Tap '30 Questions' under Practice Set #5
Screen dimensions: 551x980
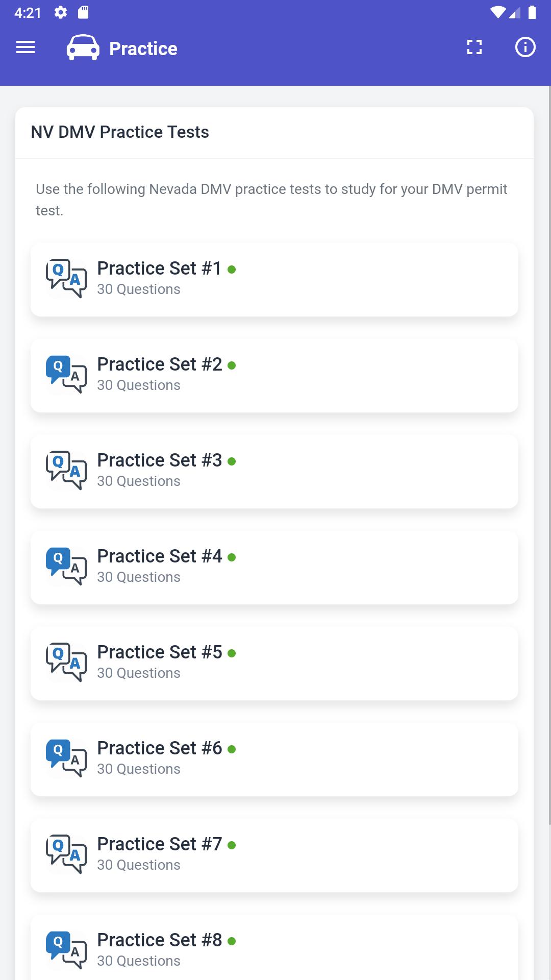139,673
